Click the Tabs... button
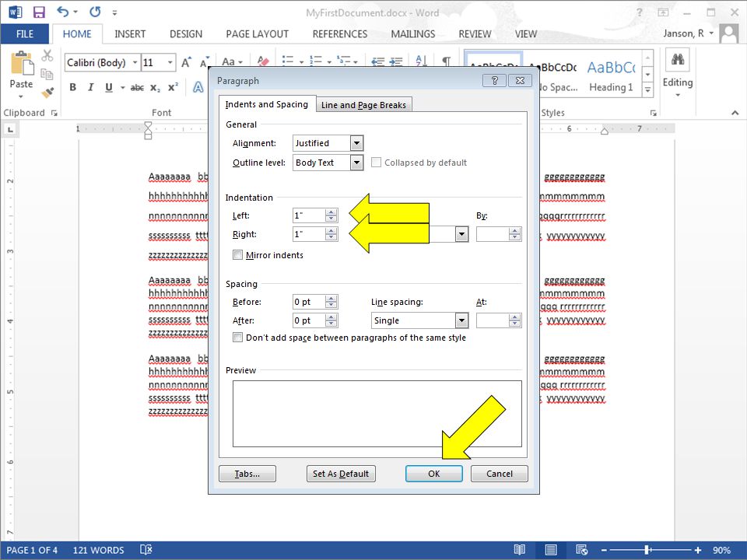 point(247,474)
